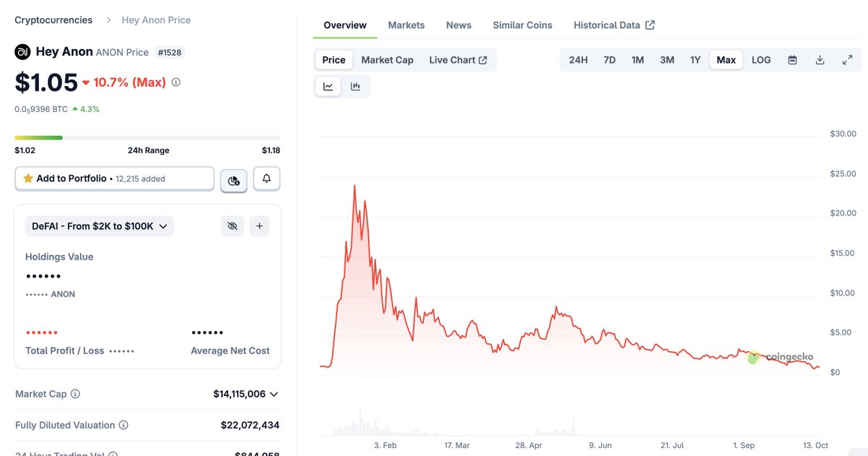
Task: Open the calendar date range picker
Action: pos(792,60)
